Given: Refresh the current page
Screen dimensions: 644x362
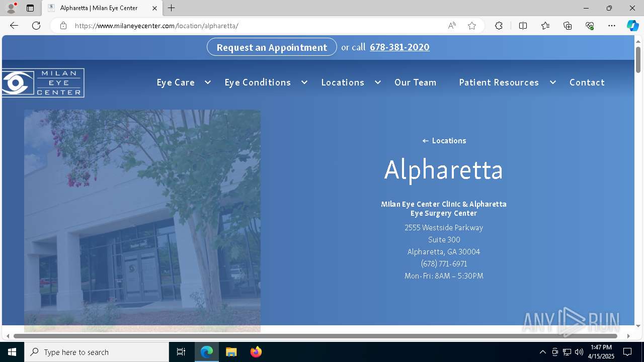Looking at the screenshot, I should 36,26.
